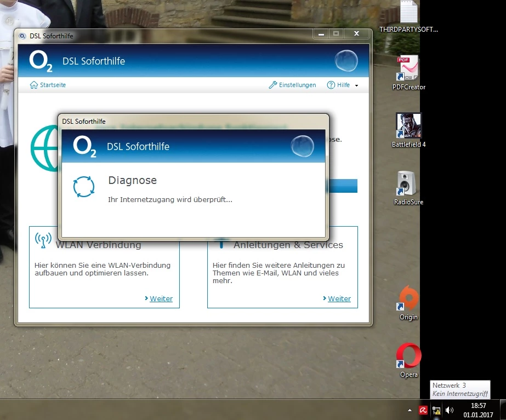Click the bubble icon in the Diagnose dialog
Screen dimensions: 506x420
[x=303, y=146]
